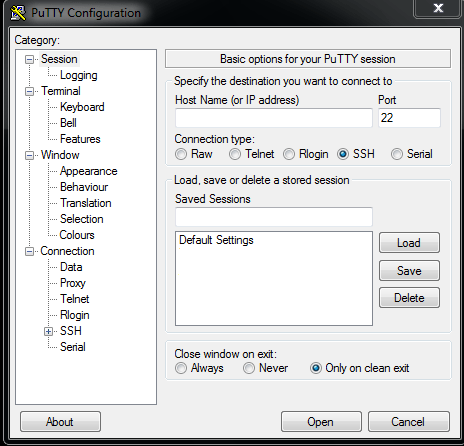The image size is (464, 446).
Task: Open the Session category
Action: coord(59,59)
